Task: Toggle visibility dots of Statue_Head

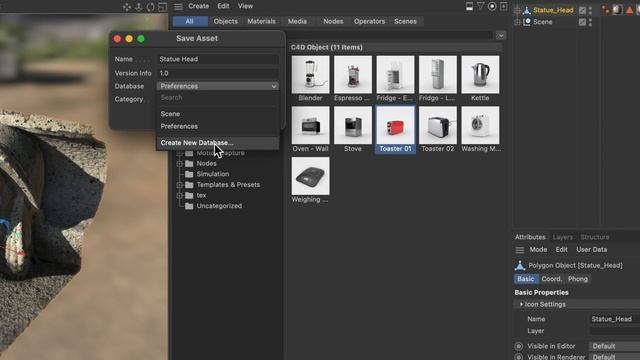Action: [x=590, y=10]
